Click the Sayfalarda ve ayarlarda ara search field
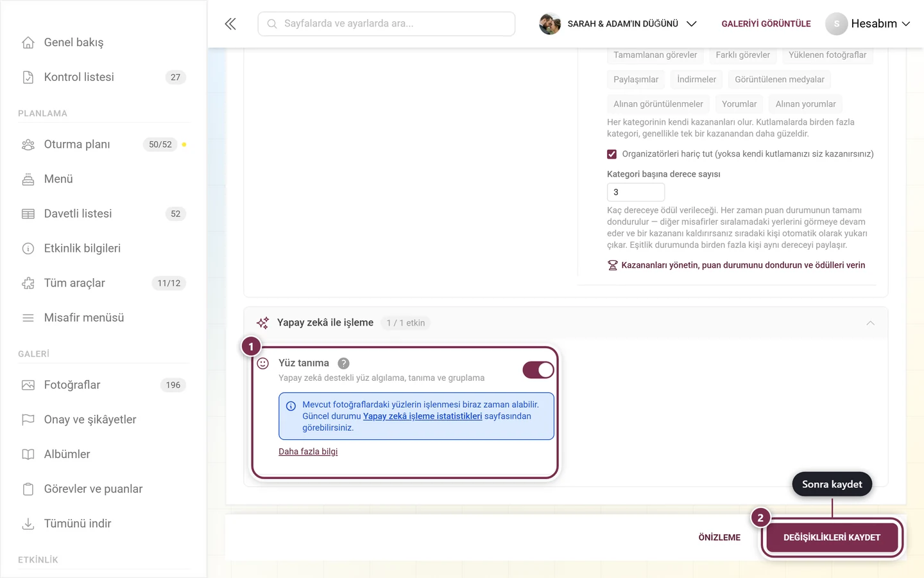The height and width of the screenshot is (578, 924). [386, 24]
